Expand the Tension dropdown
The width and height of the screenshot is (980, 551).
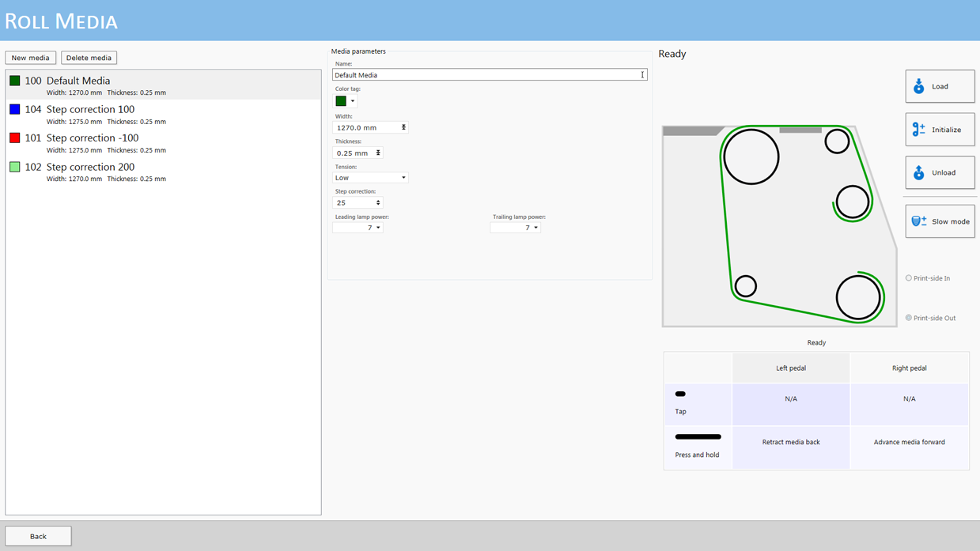[x=403, y=178]
